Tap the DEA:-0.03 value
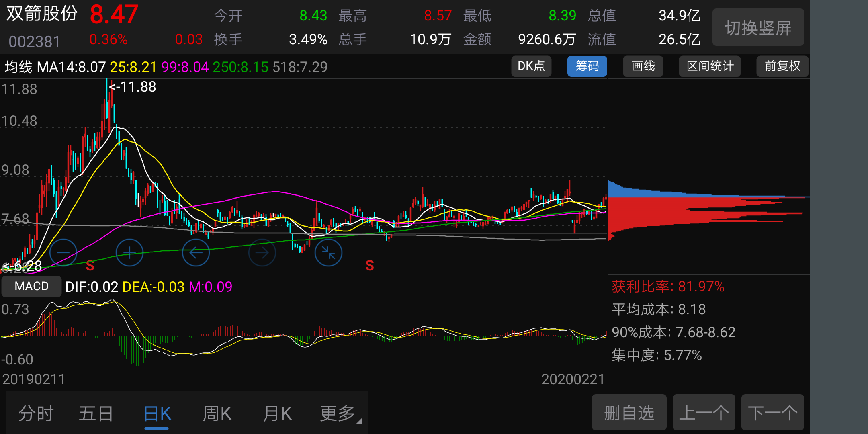Viewport: 868px width, 434px height. pyautogui.click(x=153, y=287)
